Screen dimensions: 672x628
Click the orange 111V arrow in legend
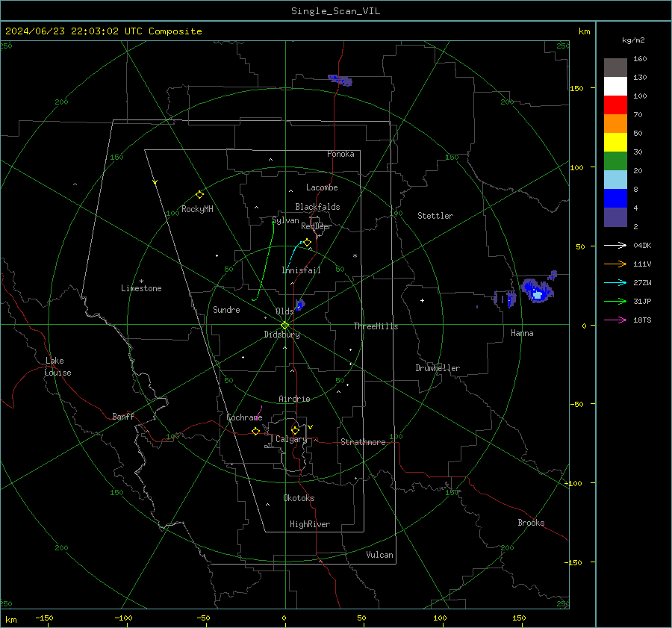(x=615, y=264)
